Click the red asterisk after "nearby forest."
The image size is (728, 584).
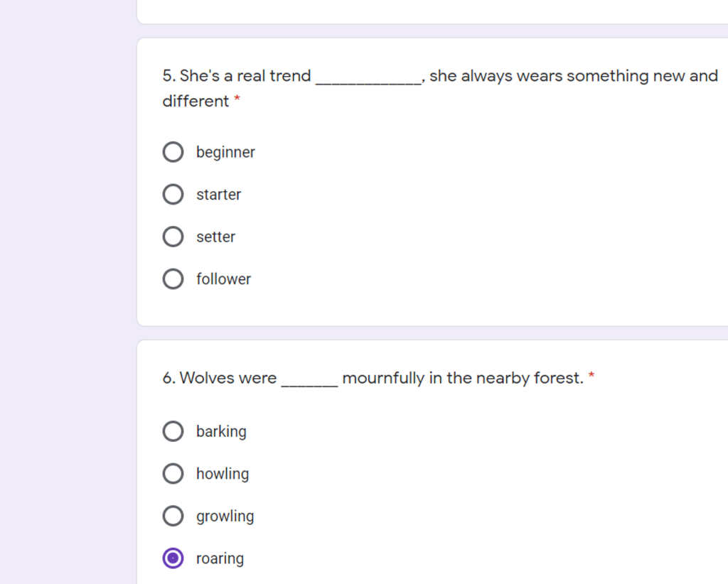pyautogui.click(x=591, y=375)
